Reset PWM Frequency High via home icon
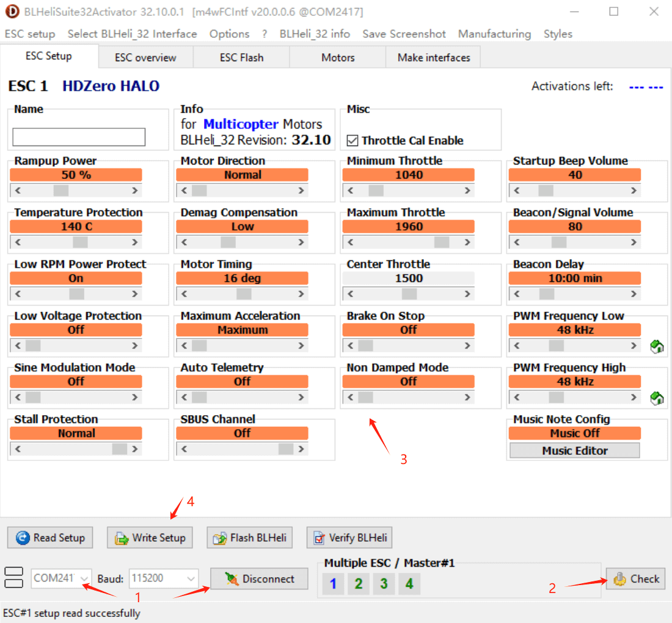 [x=657, y=399]
